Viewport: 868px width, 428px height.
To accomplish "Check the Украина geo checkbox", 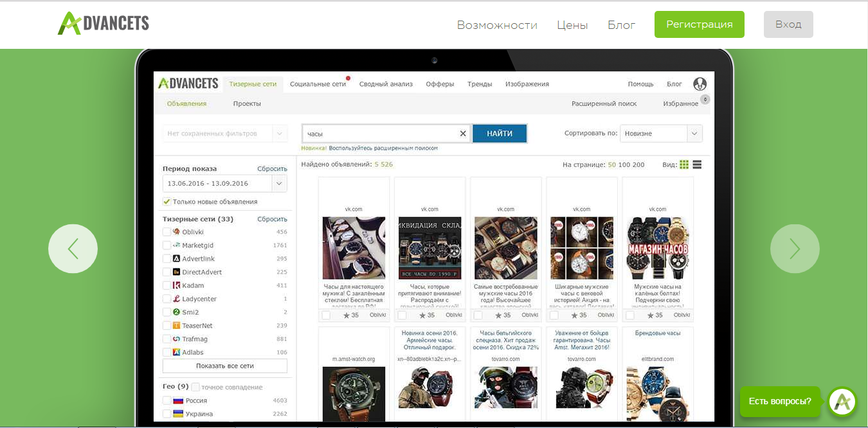I will click(167, 415).
